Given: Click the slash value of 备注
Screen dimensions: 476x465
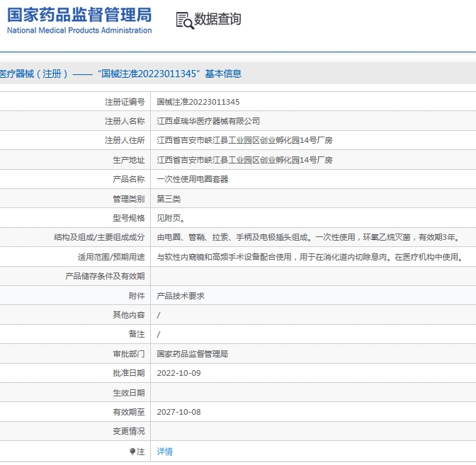Looking at the screenshot, I should (159, 334).
